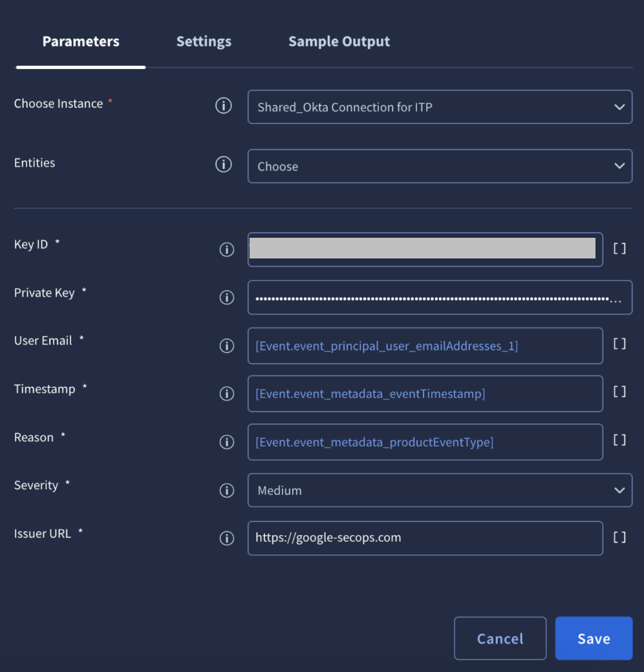Click the brackets icon next to Issuer URL
This screenshot has width=644, height=672.
point(619,536)
